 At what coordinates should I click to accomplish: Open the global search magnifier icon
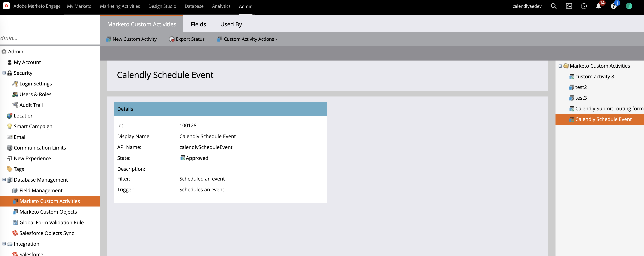tap(554, 6)
